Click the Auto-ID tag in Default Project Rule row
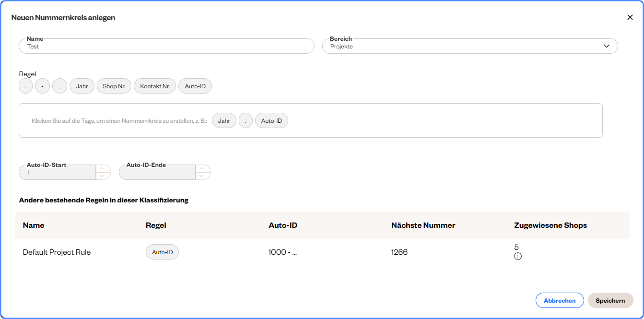Viewport: 644px width, 319px height. click(162, 252)
